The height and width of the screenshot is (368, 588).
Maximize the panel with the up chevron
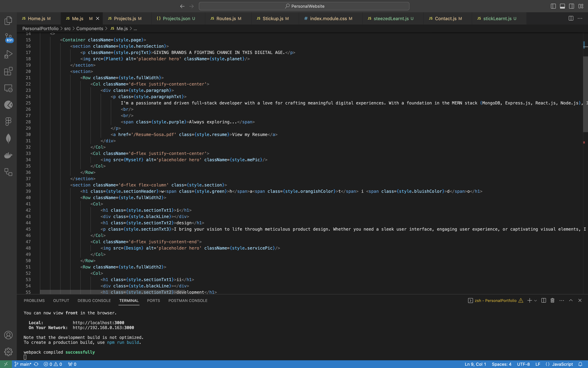[x=571, y=301]
